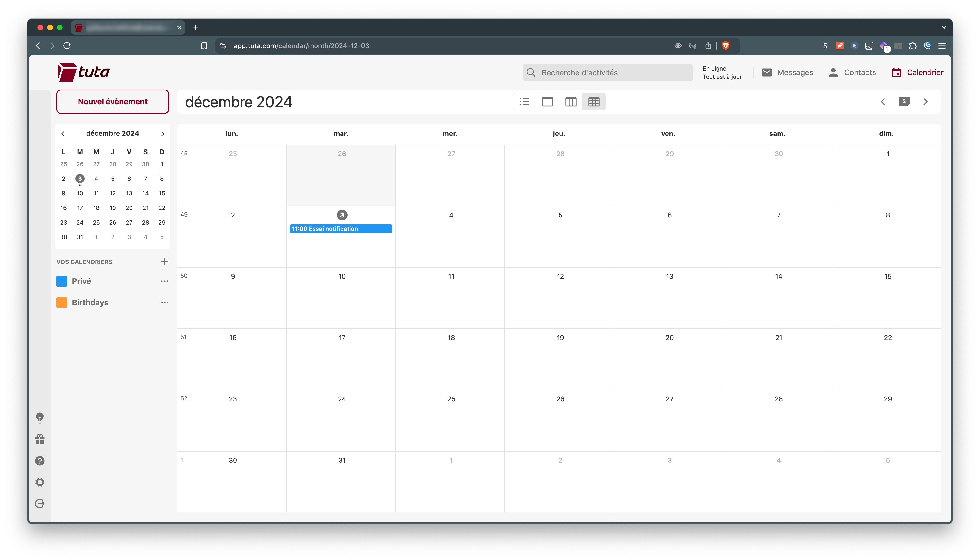Click site settings icon in address bar
The height and width of the screenshot is (560, 980).
pos(223,46)
